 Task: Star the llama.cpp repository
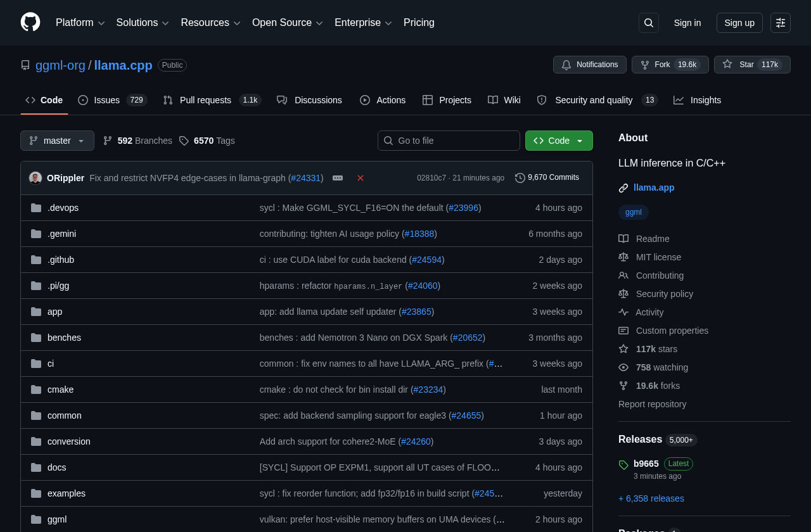(x=752, y=65)
